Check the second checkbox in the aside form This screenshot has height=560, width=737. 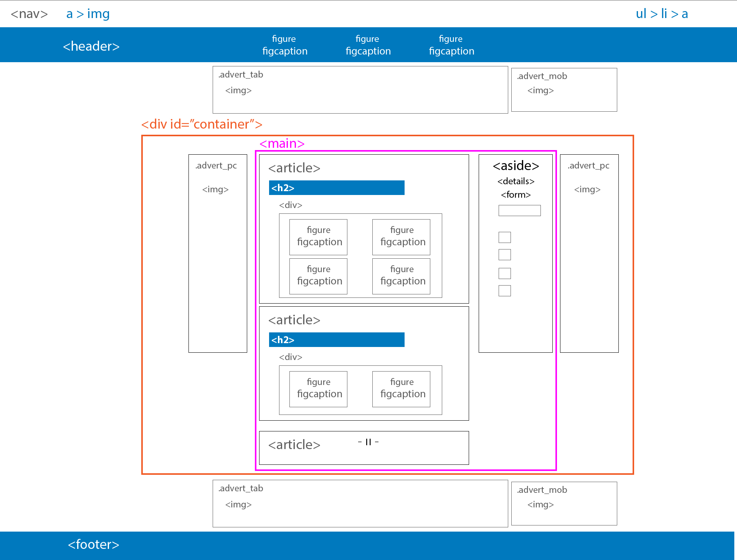505,254
